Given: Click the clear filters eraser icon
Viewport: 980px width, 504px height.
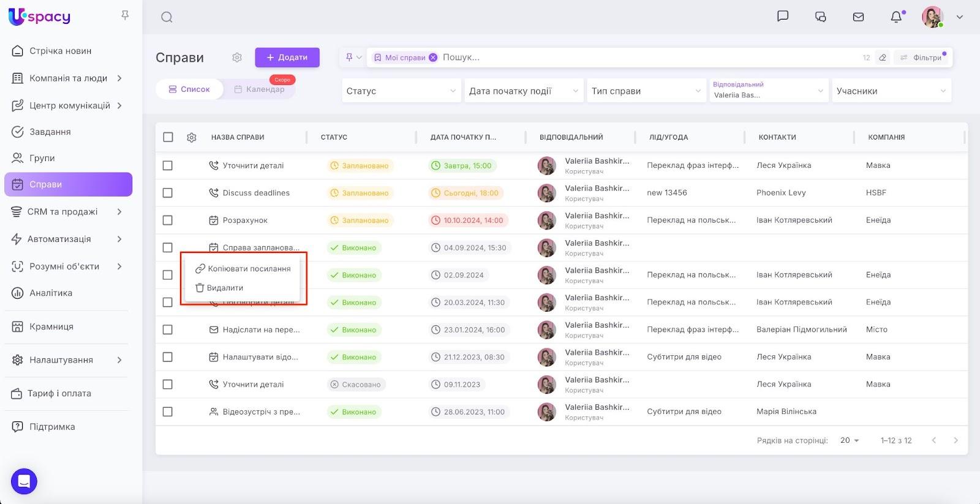Looking at the screenshot, I should (x=883, y=58).
